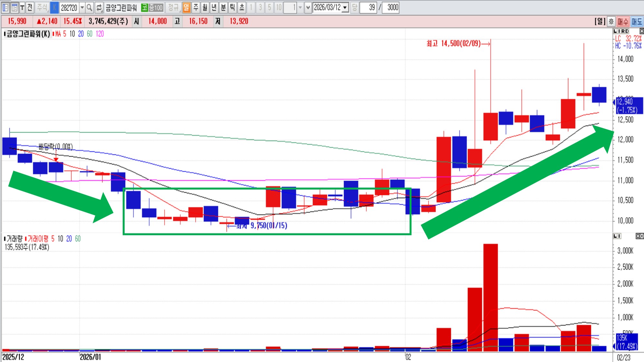Click the candle count field showing 39
This screenshot has width=644, height=362.
[368, 7]
